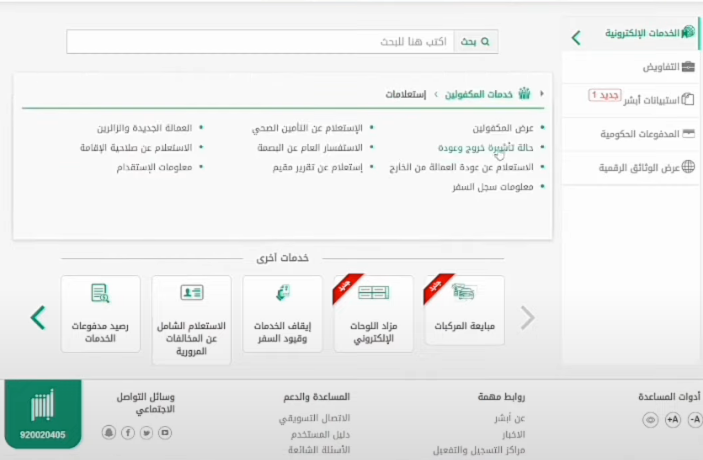Click the search magnifier icon
Image resolution: width=703 pixels, height=460 pixels.
click(485, 42)
